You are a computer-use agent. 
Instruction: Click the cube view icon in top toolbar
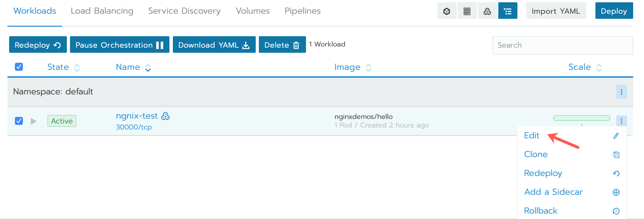click(x=447, y=11)
